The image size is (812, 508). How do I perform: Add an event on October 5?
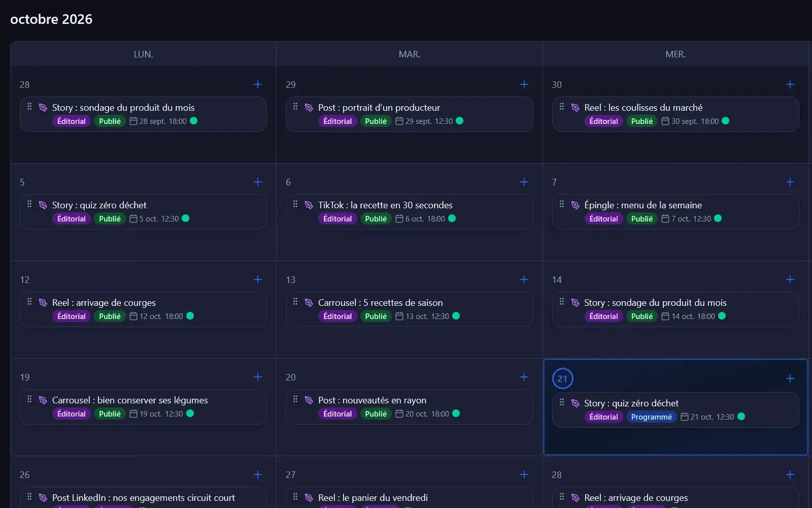click(258, 182)
